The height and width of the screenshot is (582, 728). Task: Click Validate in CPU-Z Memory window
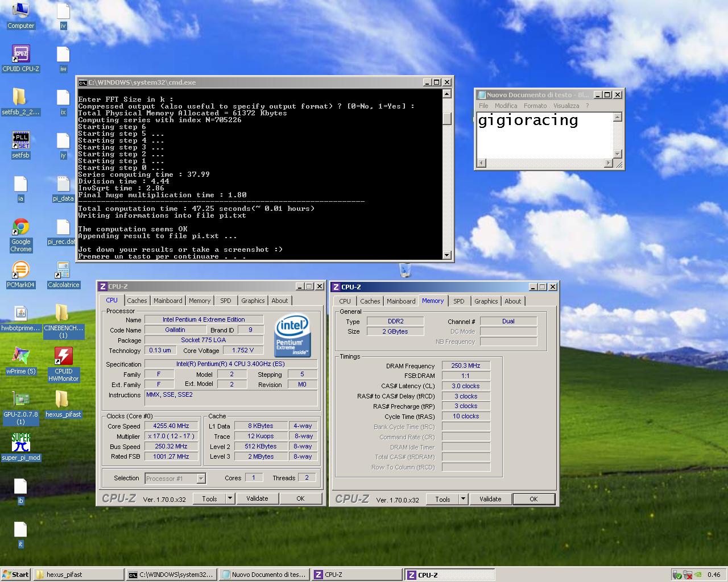click(x=490, y=499)
